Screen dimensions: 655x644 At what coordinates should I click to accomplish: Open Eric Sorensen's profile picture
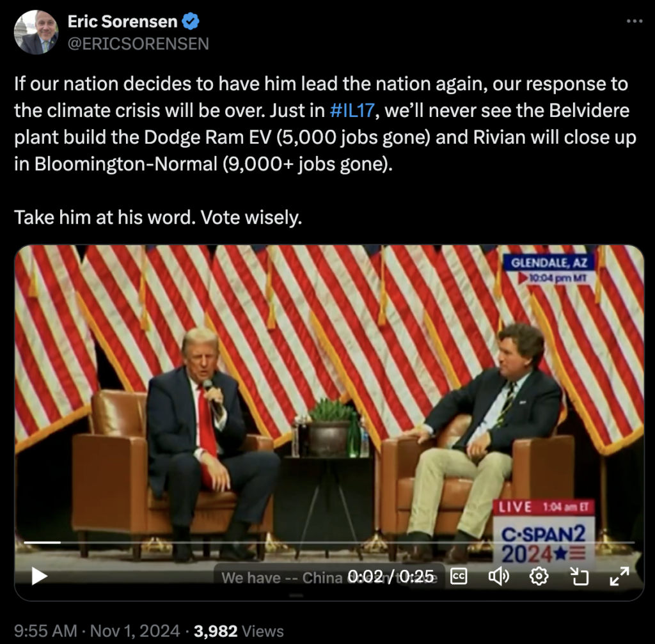click(36, 32)
